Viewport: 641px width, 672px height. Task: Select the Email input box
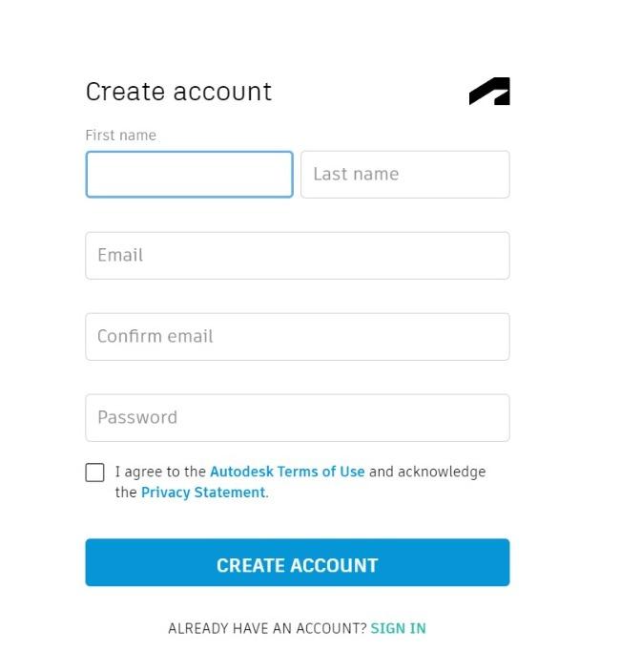pyautogui.click(x=297, y=256)
